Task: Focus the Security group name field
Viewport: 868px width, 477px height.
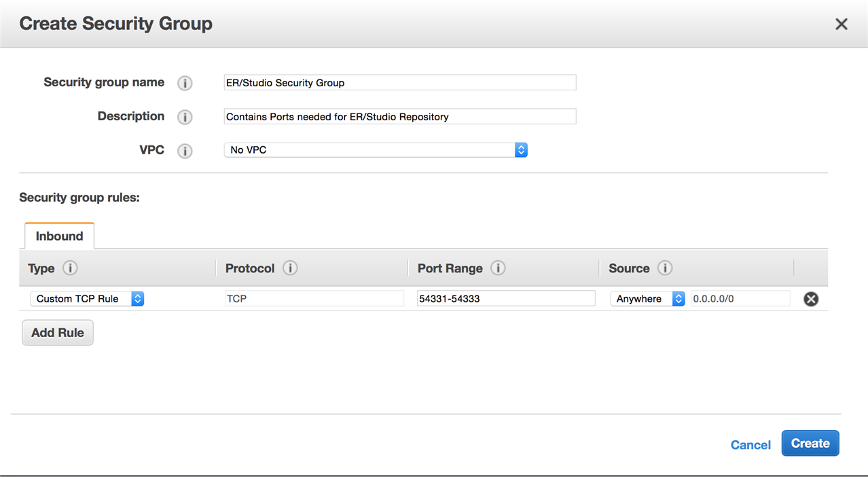Action: [400, 83]
